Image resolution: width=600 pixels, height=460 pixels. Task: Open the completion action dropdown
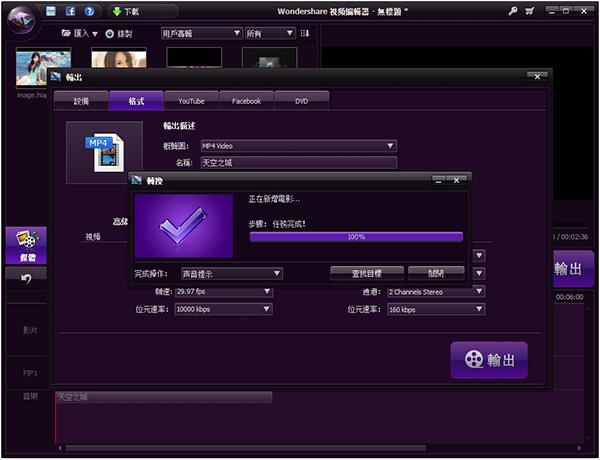pyautogui.click(x=232, y=274)
